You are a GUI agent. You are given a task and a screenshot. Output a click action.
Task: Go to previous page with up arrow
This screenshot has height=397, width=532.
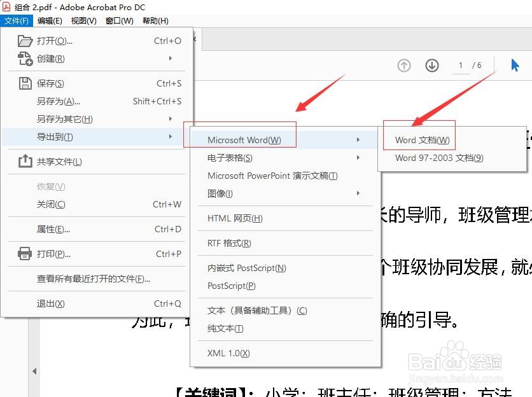tap(403, 65)
